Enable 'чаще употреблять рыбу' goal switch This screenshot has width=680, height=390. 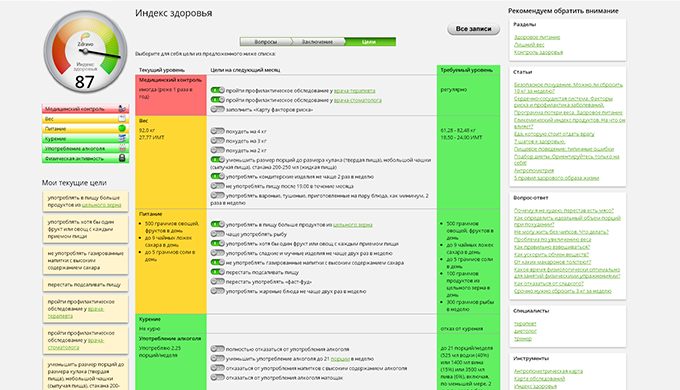(x=217, y=234)
